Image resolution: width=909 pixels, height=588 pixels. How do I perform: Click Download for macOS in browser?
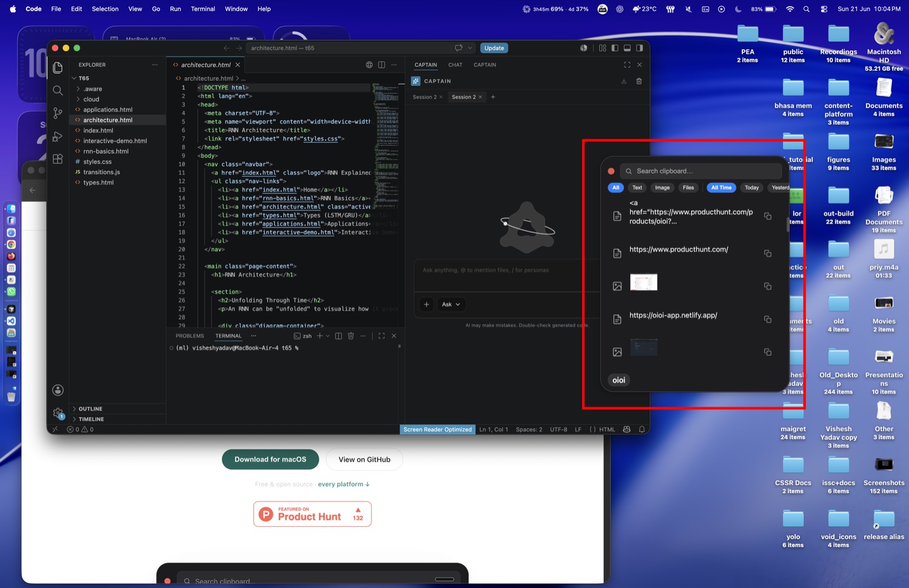270,459
